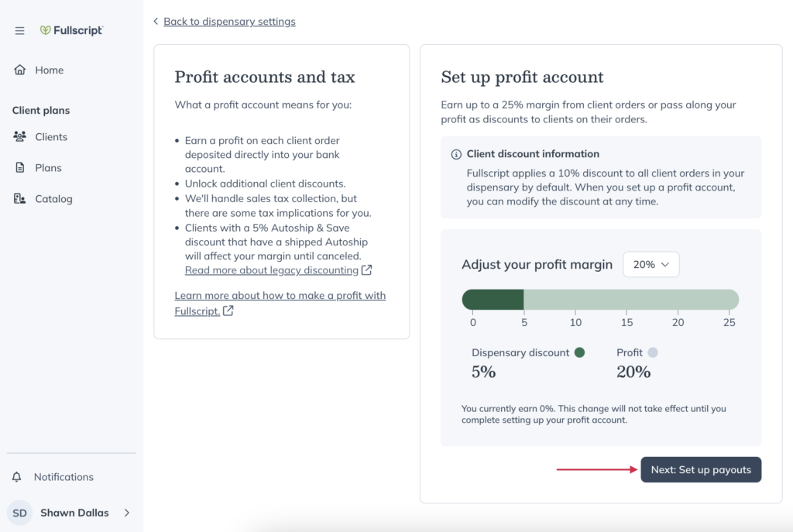
Task: Click the SD avatar circle
Action: point(19,513)
